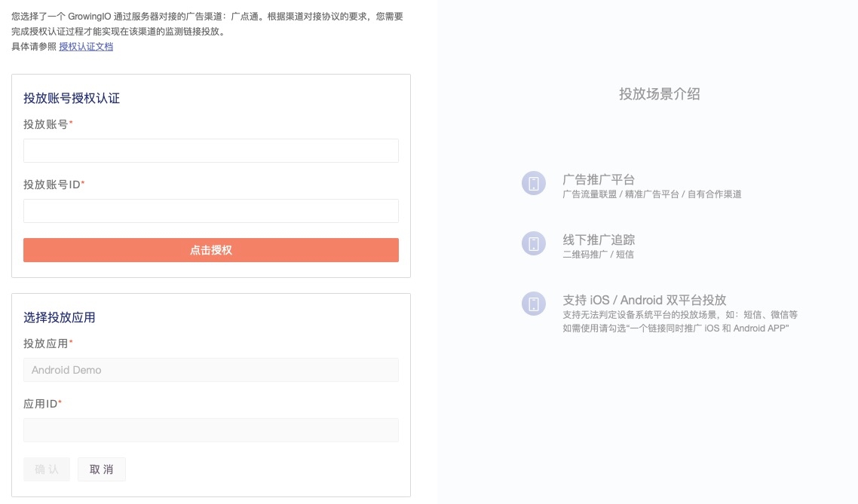Click the phone icon beside 线下推广追踪

pyautogui.click(x=534, y=243)
